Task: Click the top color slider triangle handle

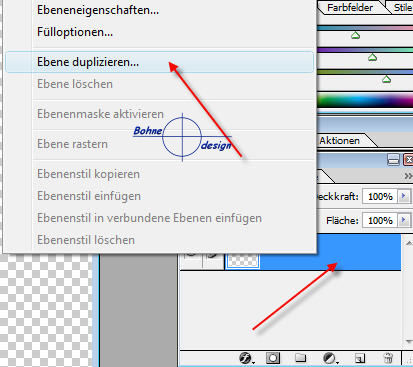Action: (355, 35)
